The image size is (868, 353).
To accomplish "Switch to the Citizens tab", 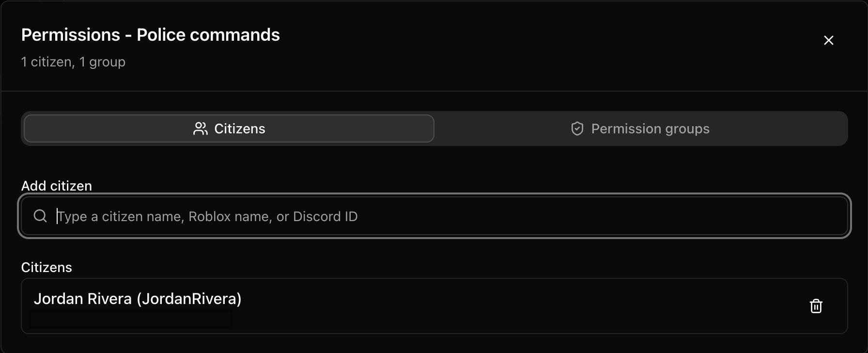I will click(229, 128).
